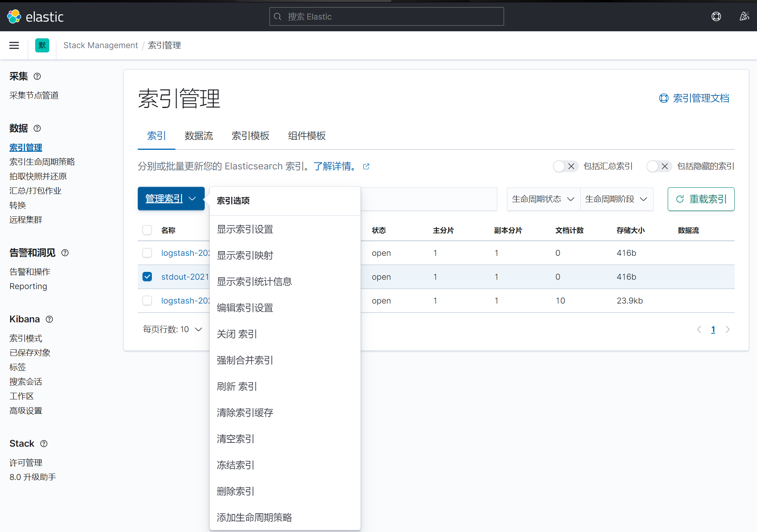Select 关闭 索引 menu option
The width and height of the screenshot is (757, 532).
(285, 334)
